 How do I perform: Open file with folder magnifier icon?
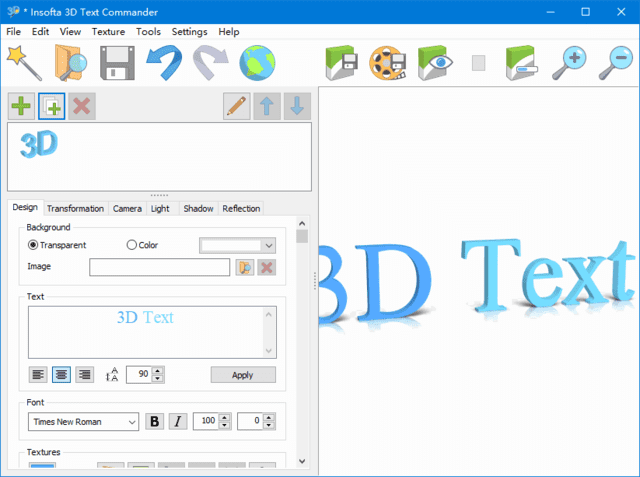pyautogui.click(x=70, y=62)
